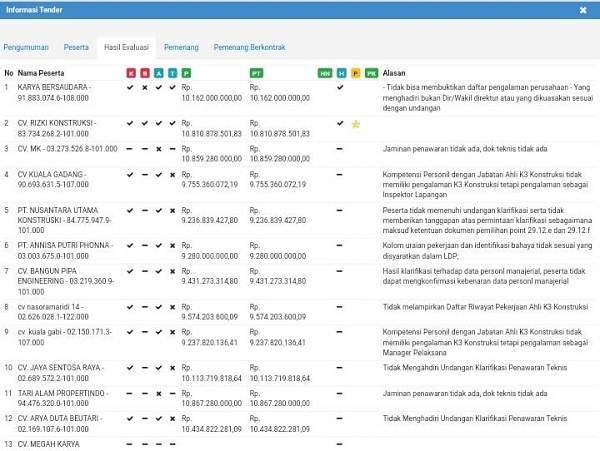
Task: Click the yellow P column badge
Action: (x=355, y=73)
